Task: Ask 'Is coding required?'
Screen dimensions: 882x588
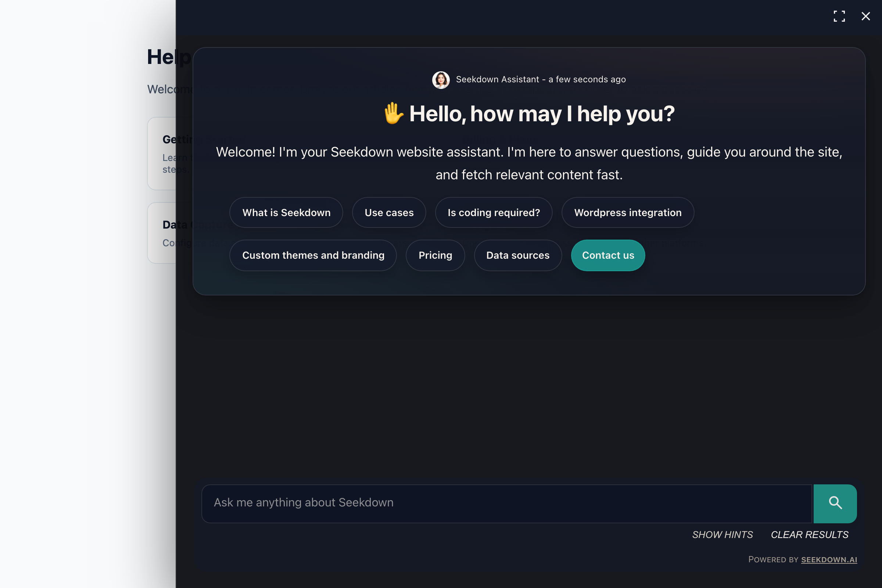Action: [x=494, y=212]
